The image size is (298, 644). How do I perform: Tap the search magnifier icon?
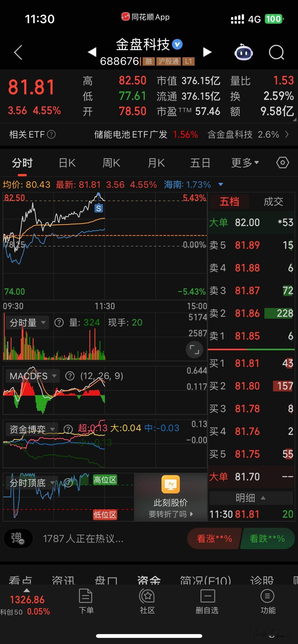(276, 52)
